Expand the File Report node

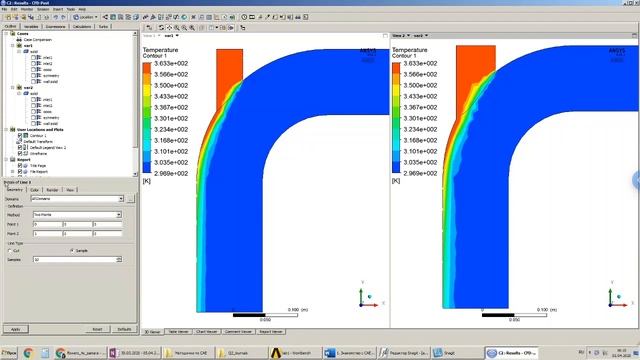[x=13, y=171]
